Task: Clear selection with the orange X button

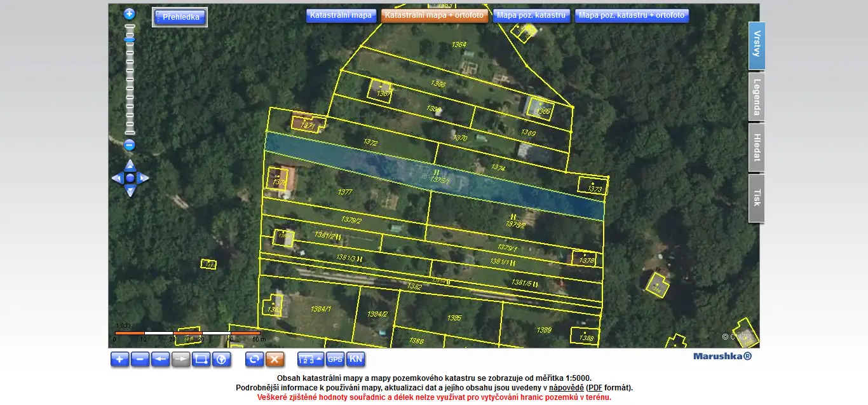Action: (275, 359)
